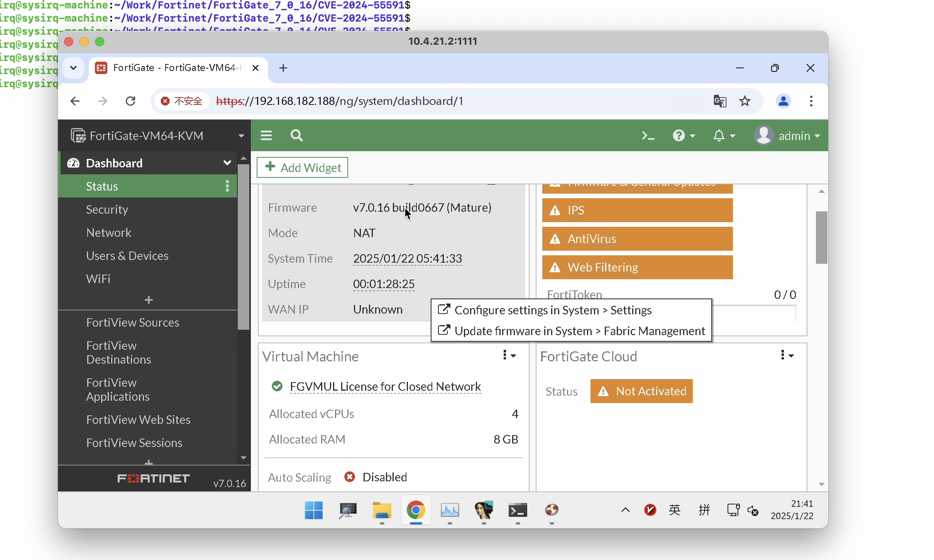This screenshot has height=560, width=934.
Task: Click the not secure site warning badge
Action: [181, 101]
